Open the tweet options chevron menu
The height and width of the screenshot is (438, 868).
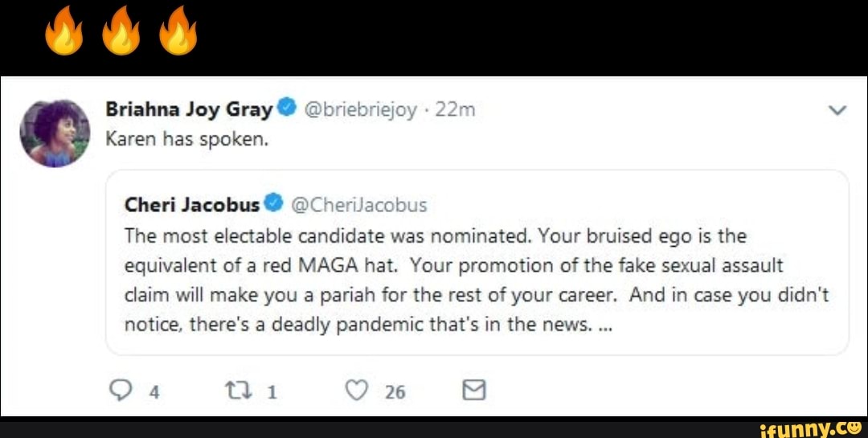837,113
